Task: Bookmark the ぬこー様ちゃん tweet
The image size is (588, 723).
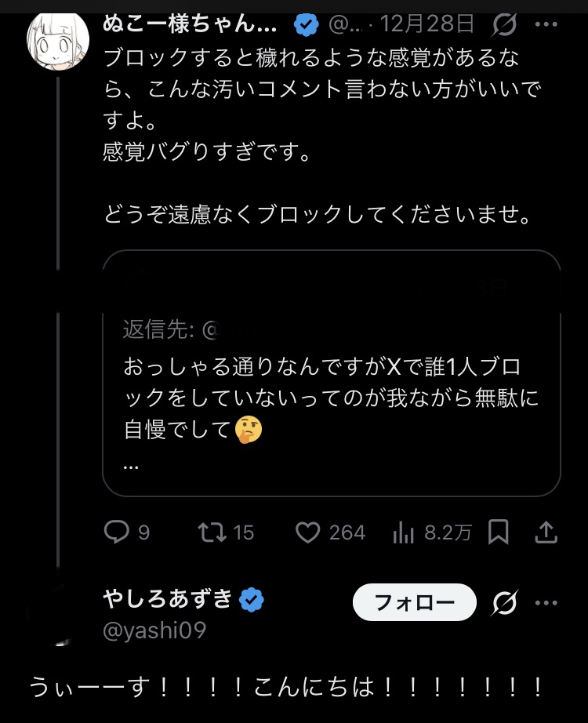Action: (x=499, y=533)
